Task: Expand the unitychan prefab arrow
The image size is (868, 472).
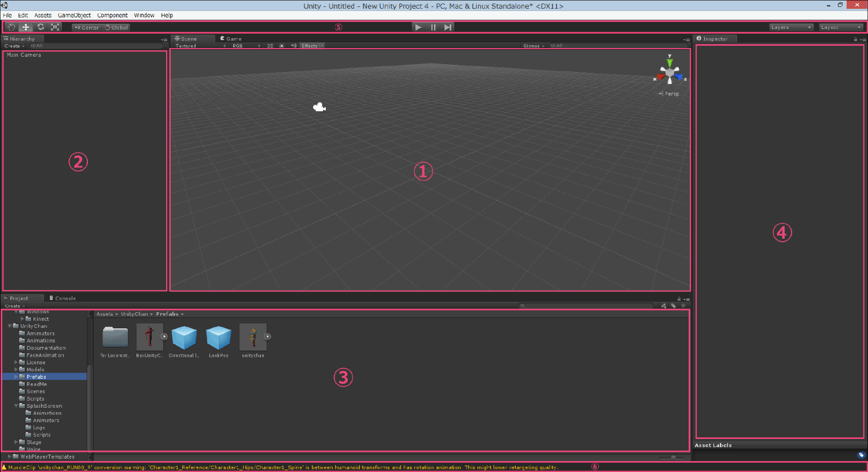Action: pos(267,336)
